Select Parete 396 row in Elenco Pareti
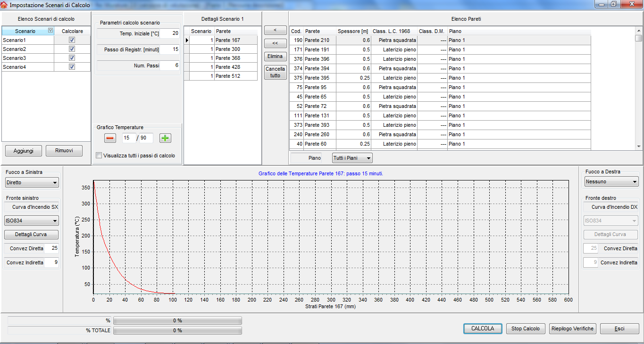Screen dimensions: 644x344 click(x=440, y=59)
